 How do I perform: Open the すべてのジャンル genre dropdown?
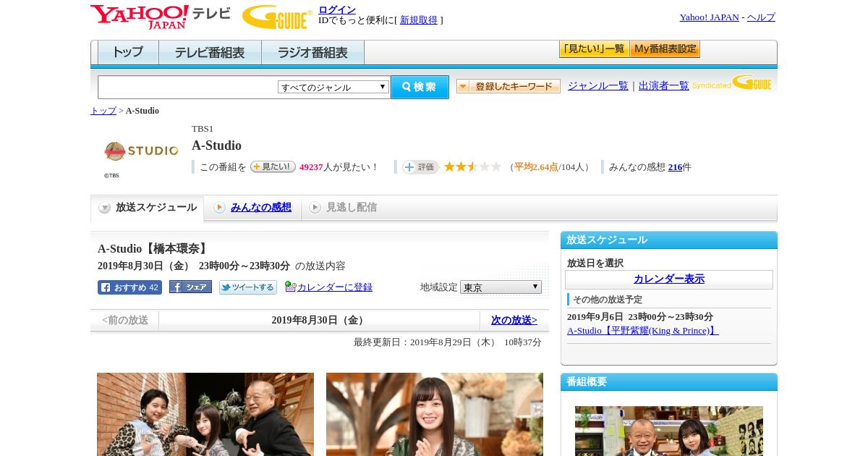[x=333, y=87]
